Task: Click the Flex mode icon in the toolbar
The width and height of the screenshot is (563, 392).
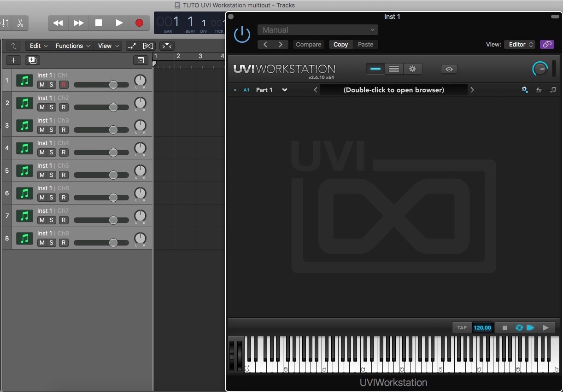Action: [148, 46]
